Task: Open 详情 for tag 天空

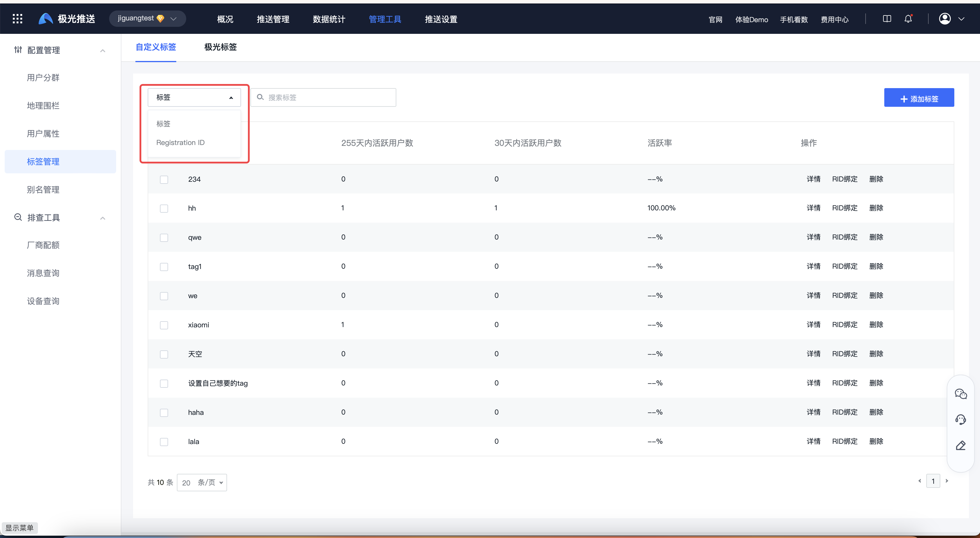Action: pos(813,354)
